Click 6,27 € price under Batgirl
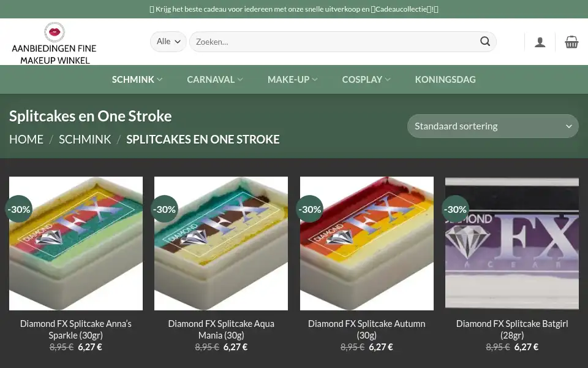The height and width of the screenshot is (368, 588). pyautogui.click(x=526, y=347)
